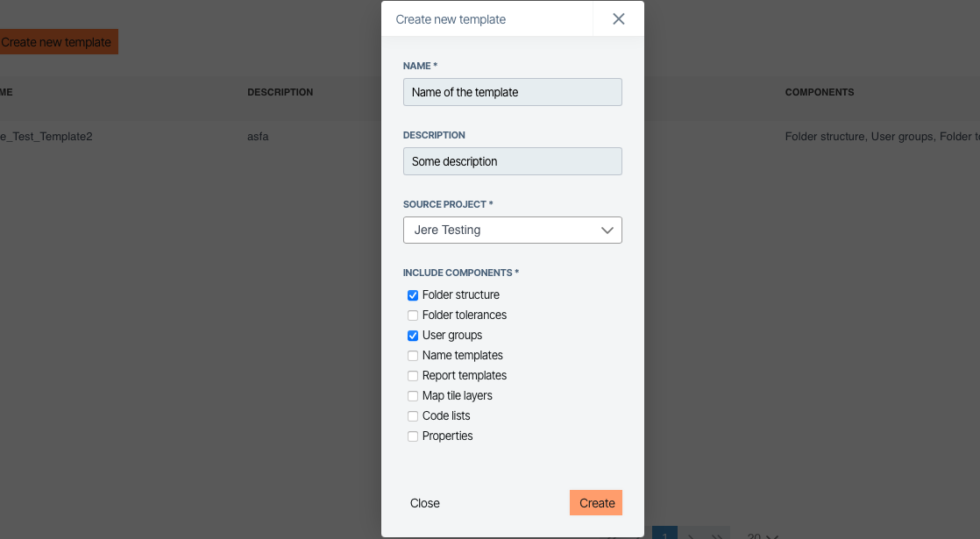Click the Create new template button behind the dialog
This screenshot has height=539, width=980.
(x=58, y=42)
